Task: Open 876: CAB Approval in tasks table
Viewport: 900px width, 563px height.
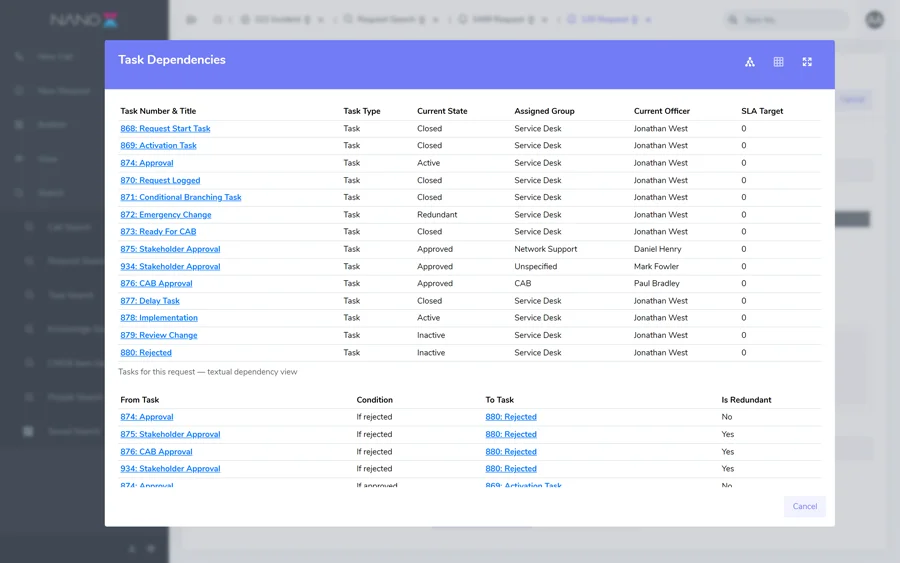Action: (x=156, y=284)
